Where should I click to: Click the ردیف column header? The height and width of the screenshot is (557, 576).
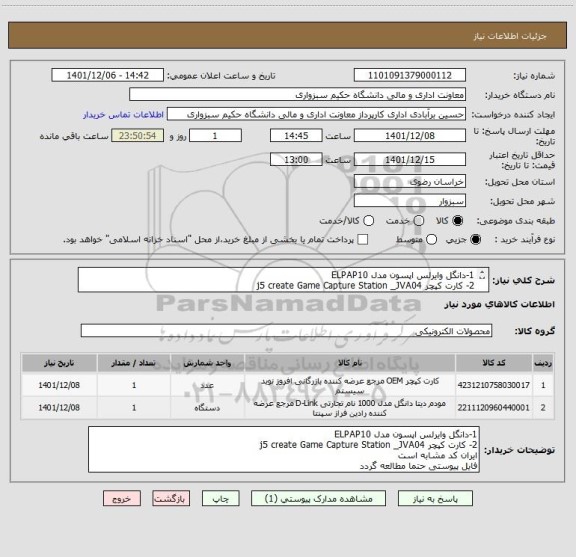coord(543,363)
